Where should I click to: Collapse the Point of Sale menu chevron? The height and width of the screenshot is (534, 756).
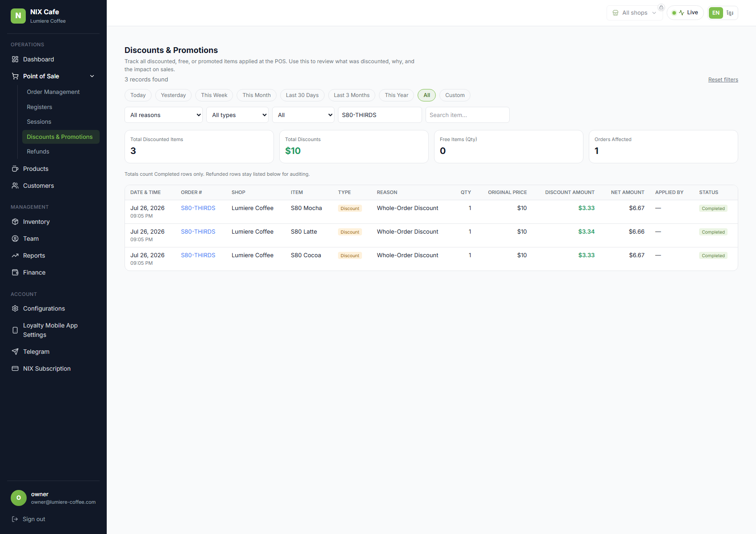click(x=92, y=76)
